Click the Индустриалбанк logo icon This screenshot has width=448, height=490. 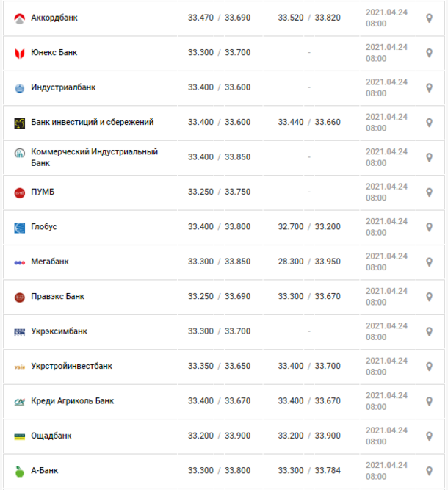point(20,88)
